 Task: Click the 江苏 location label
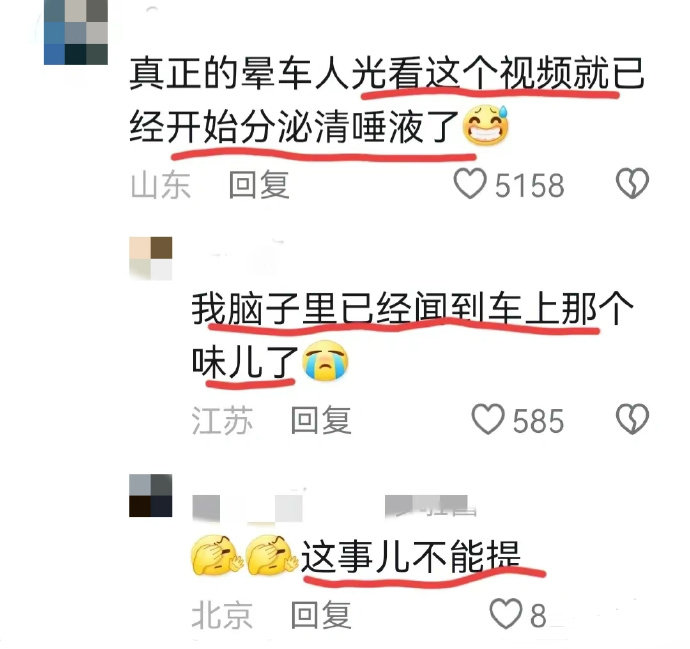tap(222, 421)
